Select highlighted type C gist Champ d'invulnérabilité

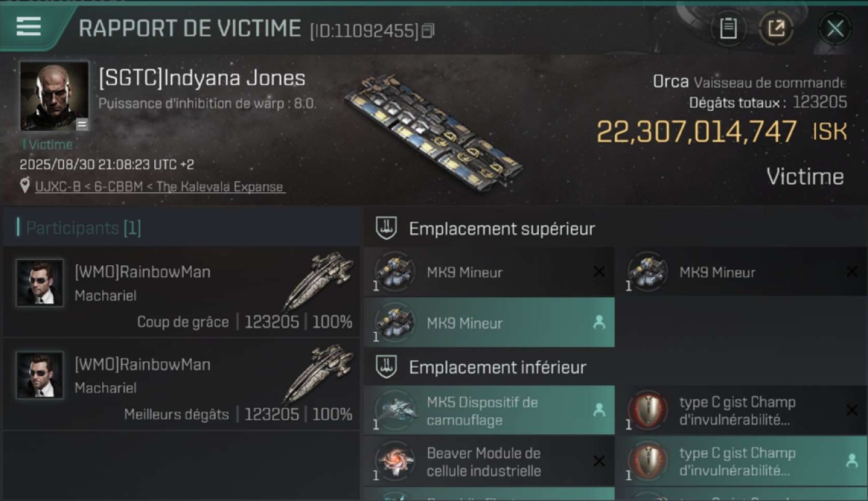point(741,462)
